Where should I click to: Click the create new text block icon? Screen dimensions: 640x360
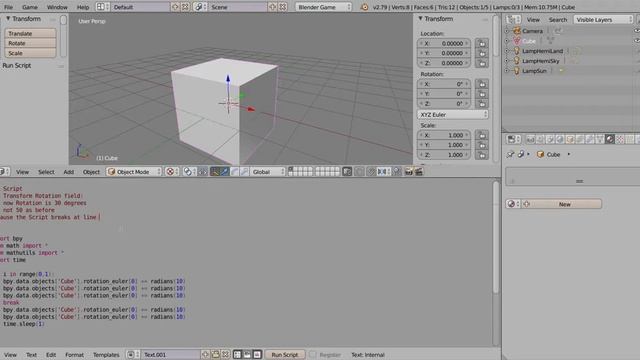pos(206,355)
